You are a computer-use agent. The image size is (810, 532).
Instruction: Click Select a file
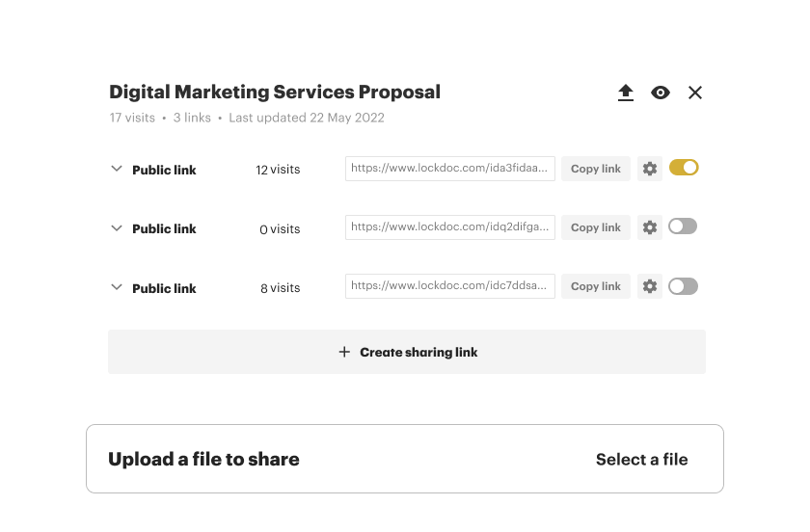click(641, 459)
